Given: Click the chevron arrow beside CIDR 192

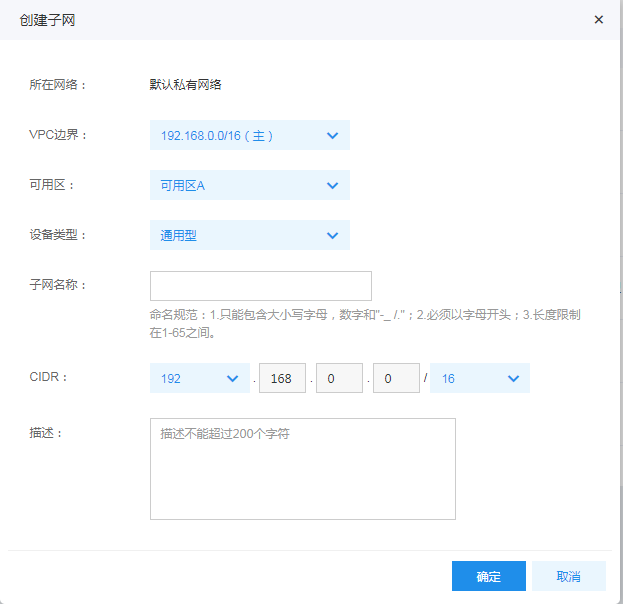Looking at the screenshot, I should [232, 379].
